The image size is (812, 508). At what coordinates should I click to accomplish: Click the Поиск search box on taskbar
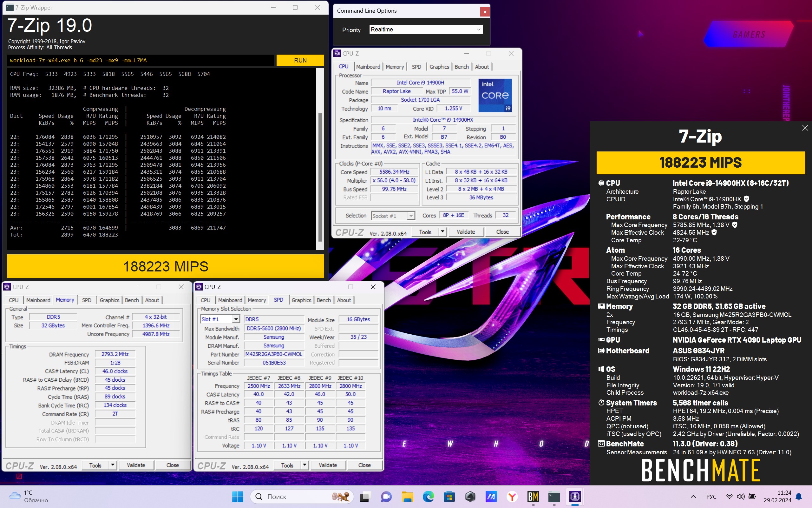pos(302,497)
